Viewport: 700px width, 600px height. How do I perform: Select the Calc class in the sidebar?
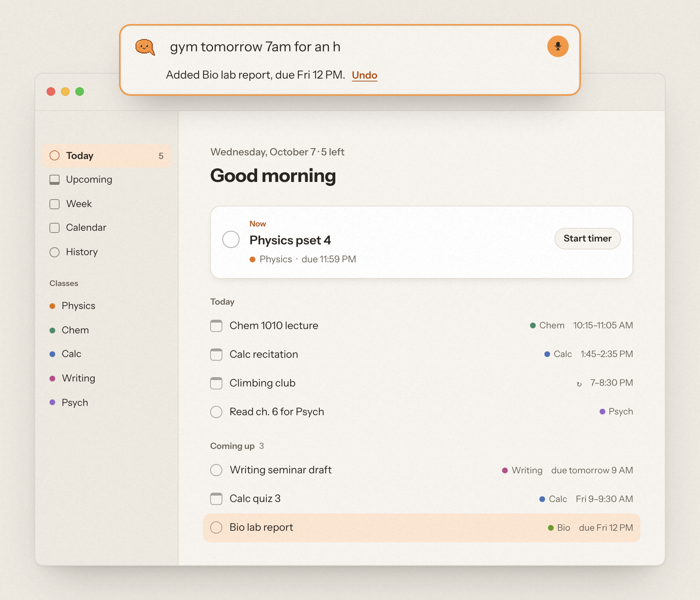[106, 354]
